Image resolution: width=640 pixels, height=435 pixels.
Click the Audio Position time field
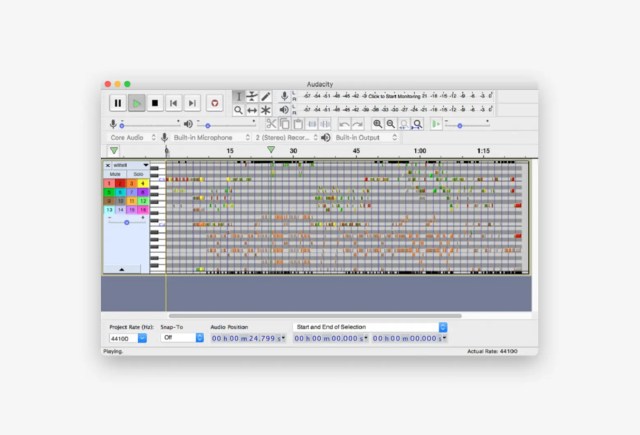[x=248, y=338]
